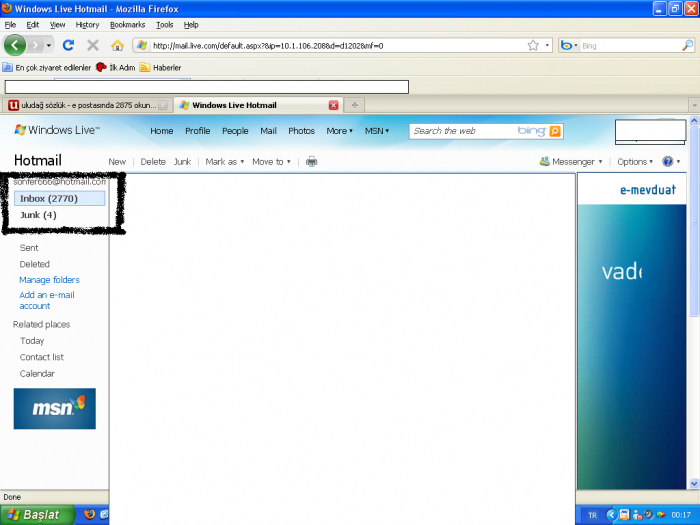The height and width of the screenshot is (525, 700).
Task: Open the Deleted folder
Action: [x=34, y=264]
